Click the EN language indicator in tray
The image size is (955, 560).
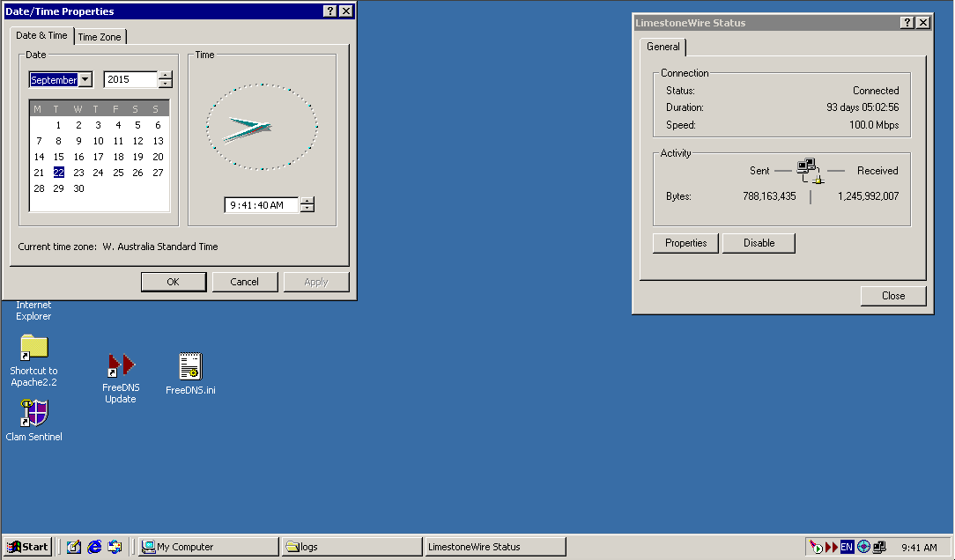[x=847, y=547]
